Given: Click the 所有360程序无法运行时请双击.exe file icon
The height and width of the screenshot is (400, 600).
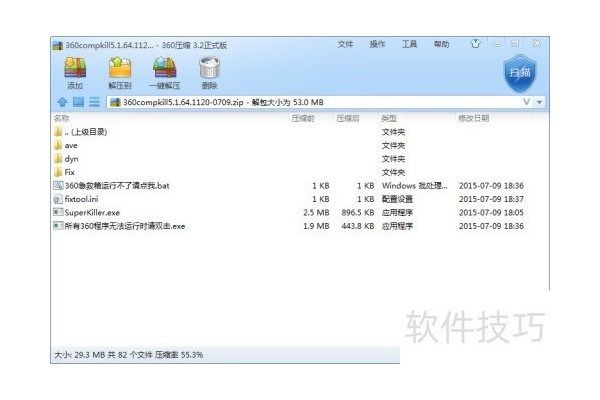Looking at the screenshot, I should click(x=58, y=226).
